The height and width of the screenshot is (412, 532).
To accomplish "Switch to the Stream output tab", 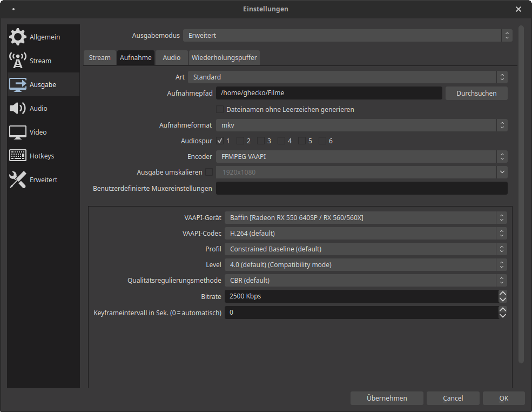I will coord(100,58).
